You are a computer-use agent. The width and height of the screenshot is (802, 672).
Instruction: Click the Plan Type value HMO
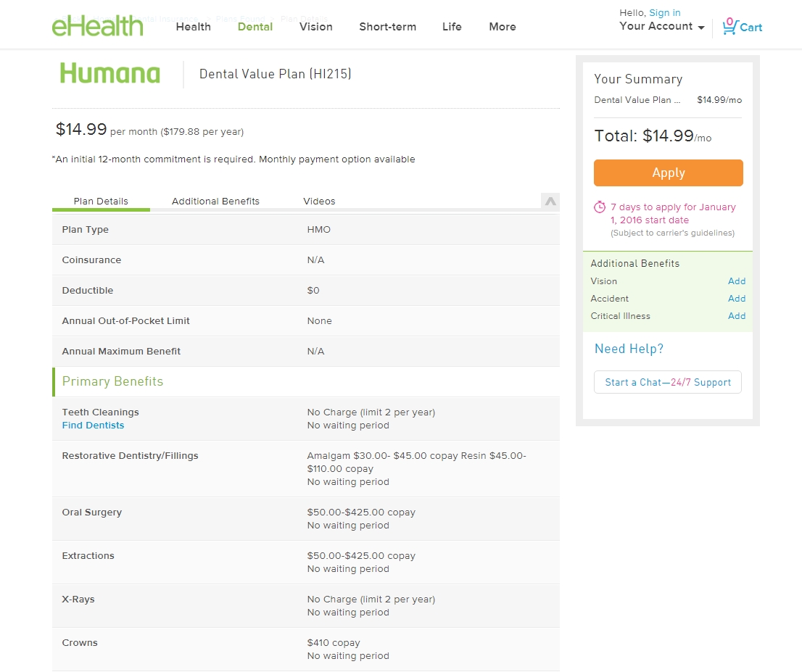318,230
